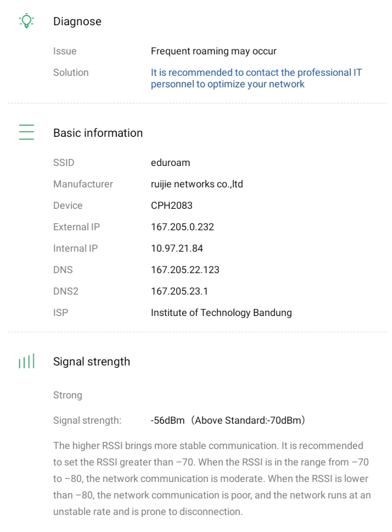This screenshot has width=392, height=532.
Task: Click the manufacturer ruijie networks value
Action: pyautogui.click(x=197, y=184)
